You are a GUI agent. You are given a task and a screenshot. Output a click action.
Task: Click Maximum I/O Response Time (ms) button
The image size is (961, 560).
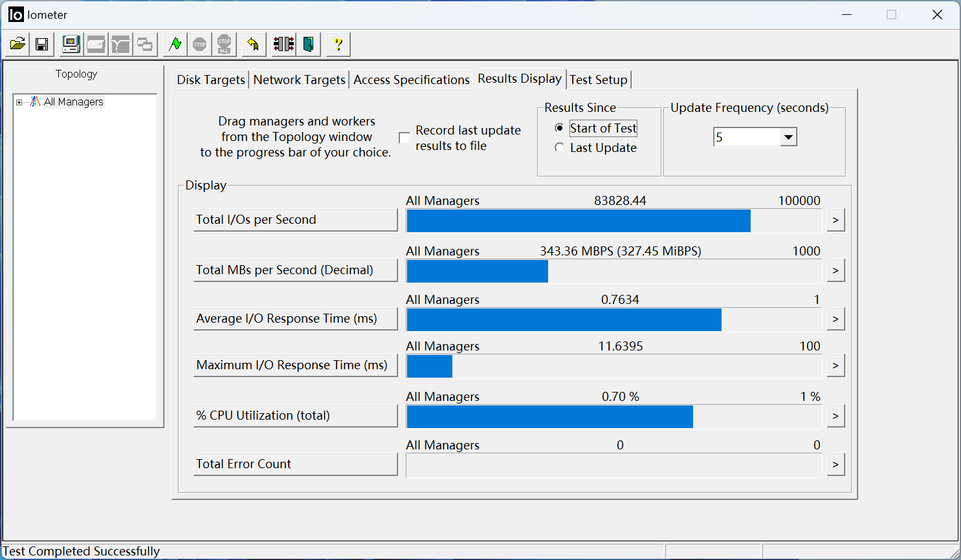pos(295,365)
